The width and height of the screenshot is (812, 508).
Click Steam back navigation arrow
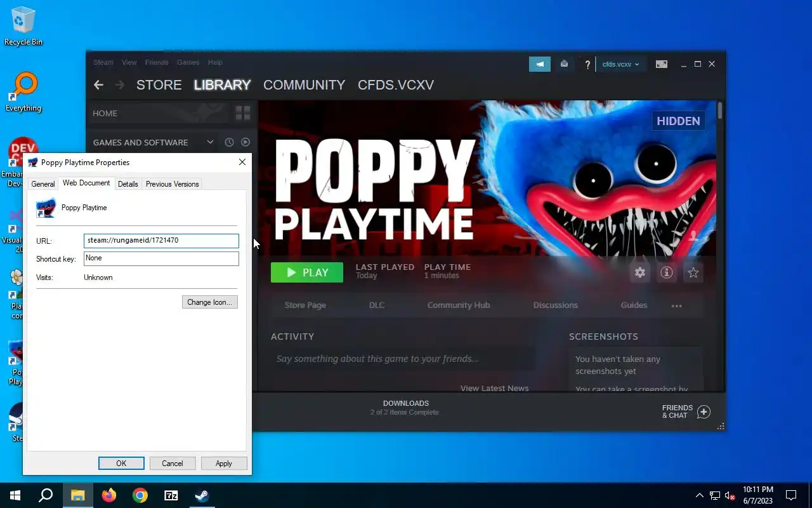98,84
